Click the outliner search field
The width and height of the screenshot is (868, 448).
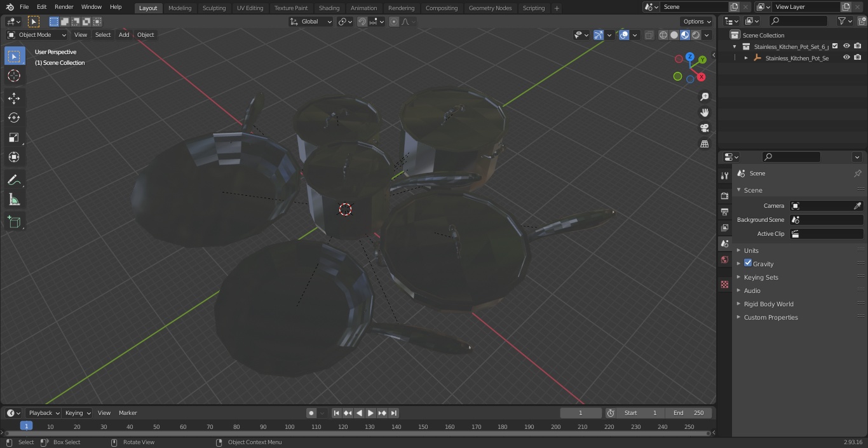pos(797,21)
